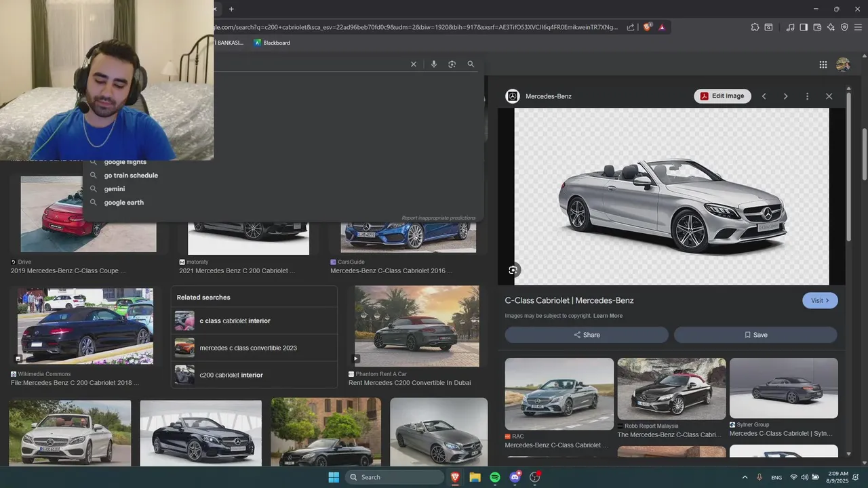Search inside image with Lens overlay icon
Screen dimensions: 868x488
(513, 270)
